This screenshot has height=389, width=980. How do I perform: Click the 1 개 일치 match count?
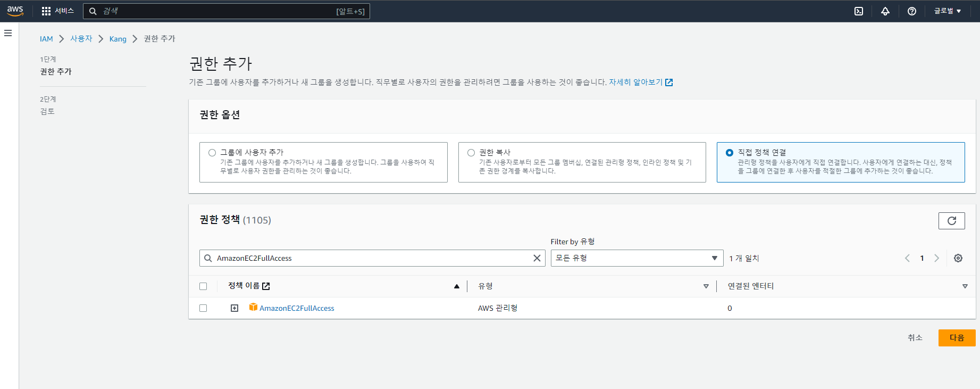coord(744,258)
